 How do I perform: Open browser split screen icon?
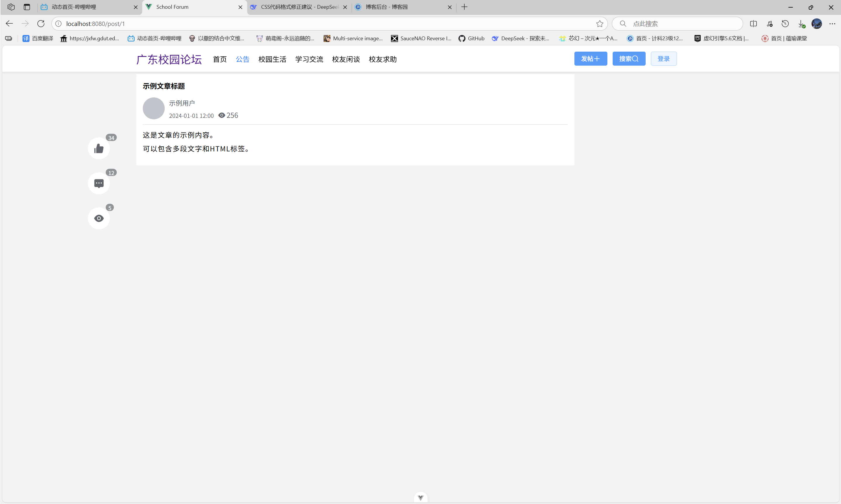point(753,24)
